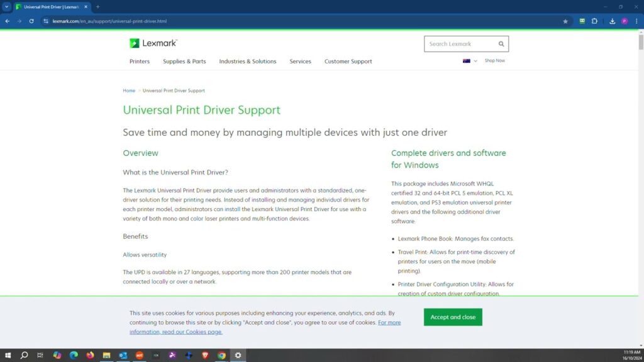Click the 'Travel Print' bullet item
This screenshot has width=644, height=362.
coord(457,261)
